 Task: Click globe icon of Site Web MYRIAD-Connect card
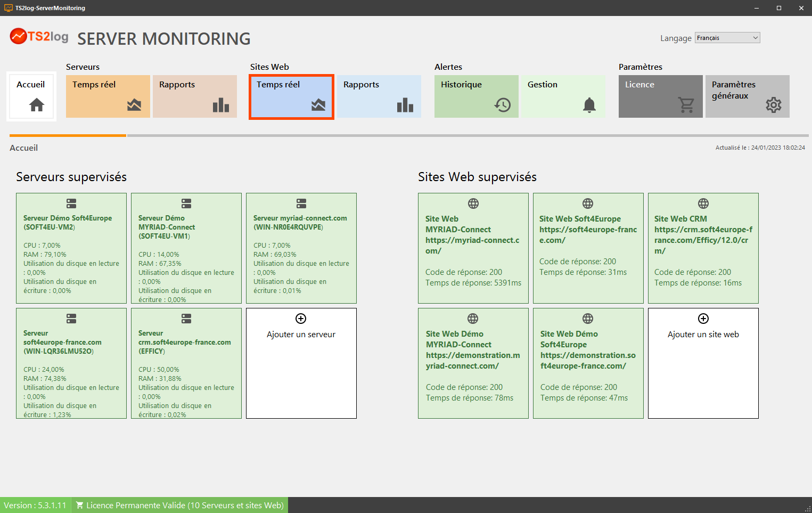[473, 203]
